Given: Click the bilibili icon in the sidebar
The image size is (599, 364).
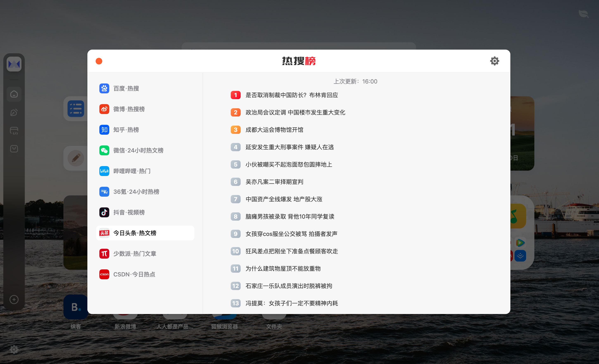Looking at the screenshot, I should 104,171.
